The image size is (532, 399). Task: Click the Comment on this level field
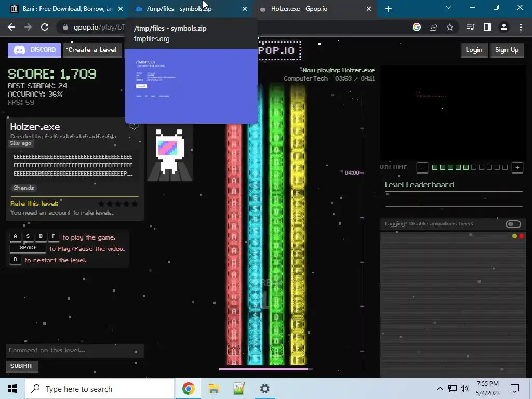75,351
